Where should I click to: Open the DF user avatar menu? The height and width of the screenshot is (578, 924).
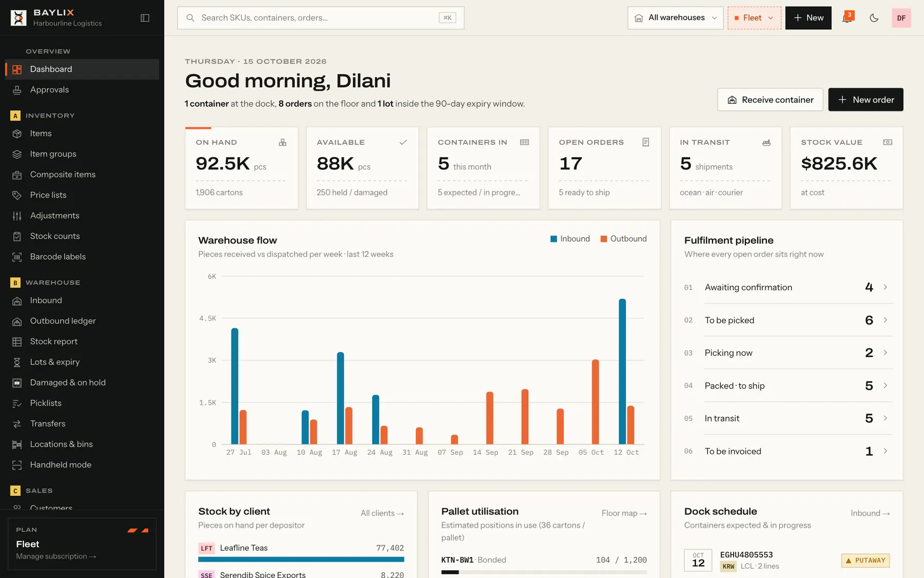coord(901,18)
